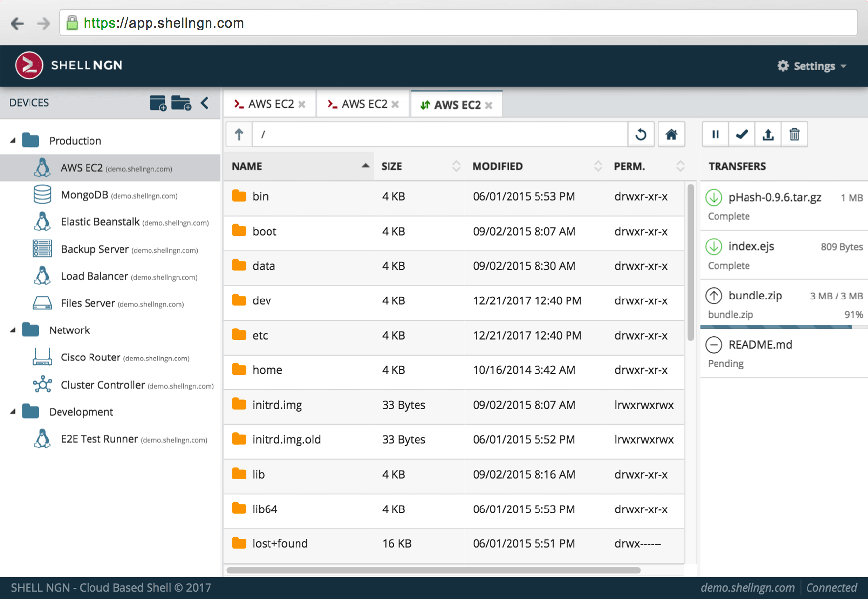Clear completed transfers with checkmark button

coord(742,134)
